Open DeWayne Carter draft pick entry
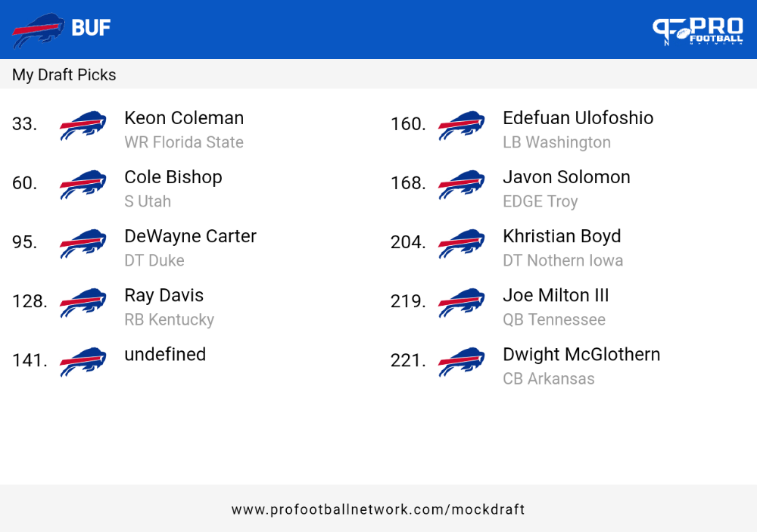This screenshot has width=757, height=532. pos(190,248)
